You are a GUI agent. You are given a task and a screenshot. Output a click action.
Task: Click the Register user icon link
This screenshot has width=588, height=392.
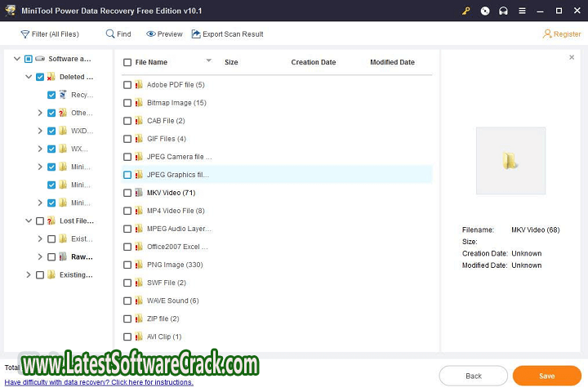click(x=562, y=34)
